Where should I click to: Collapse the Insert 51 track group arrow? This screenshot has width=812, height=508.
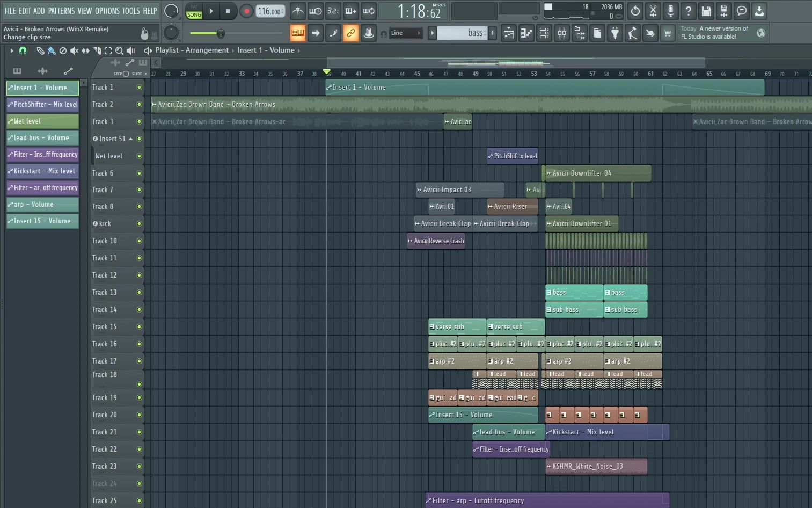coord(130,139)
